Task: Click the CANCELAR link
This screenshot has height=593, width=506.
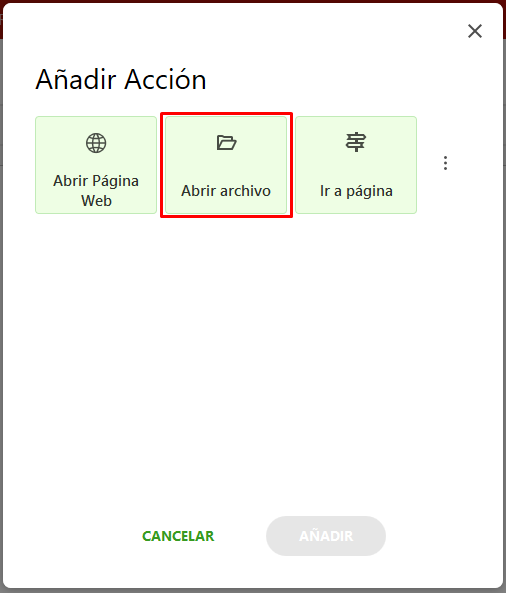Action: coord(178,536)
